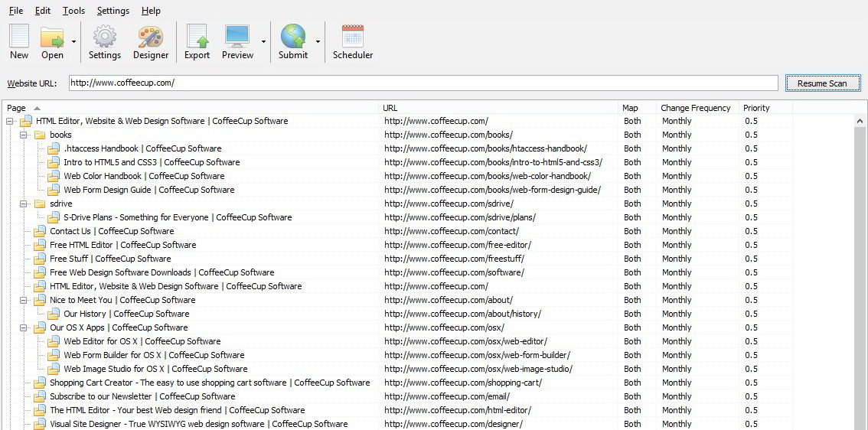Click the folder icon next to sdrive
The height and width of the screenshot is (430, 868).
tap(39, 204)
